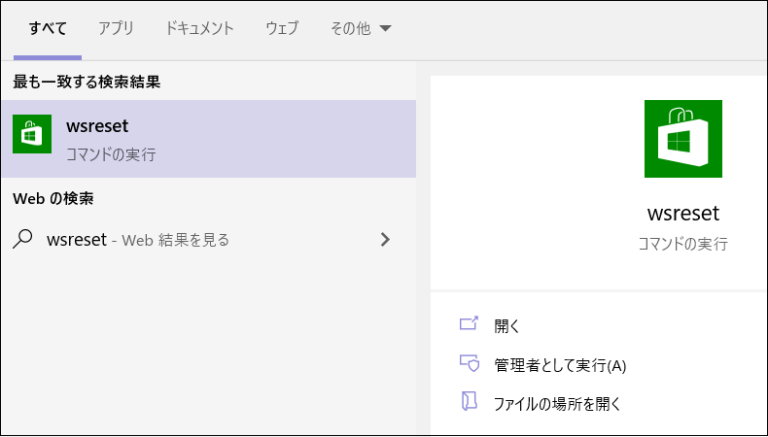Click the 開く open-window icon
This screenshot has height=437, width=768.
tap(469, 325)
